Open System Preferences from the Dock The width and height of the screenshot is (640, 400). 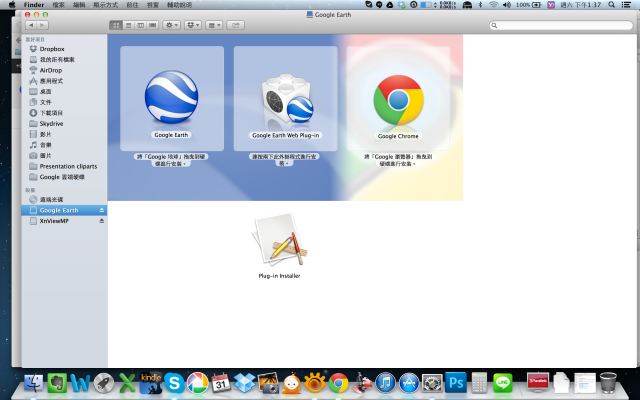click(432, 383)
